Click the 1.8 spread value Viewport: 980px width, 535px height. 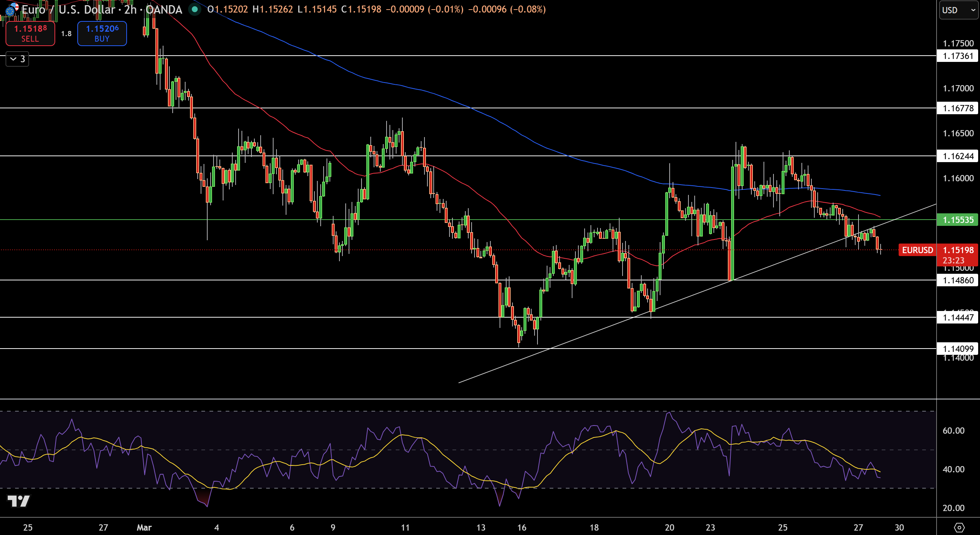click(66, 34)
